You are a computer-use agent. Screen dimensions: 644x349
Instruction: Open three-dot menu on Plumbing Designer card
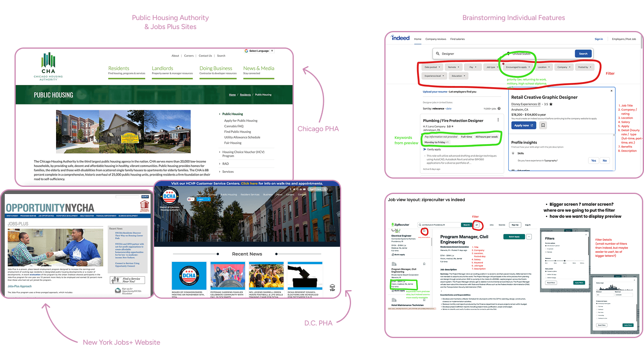[x=498, y=120]
